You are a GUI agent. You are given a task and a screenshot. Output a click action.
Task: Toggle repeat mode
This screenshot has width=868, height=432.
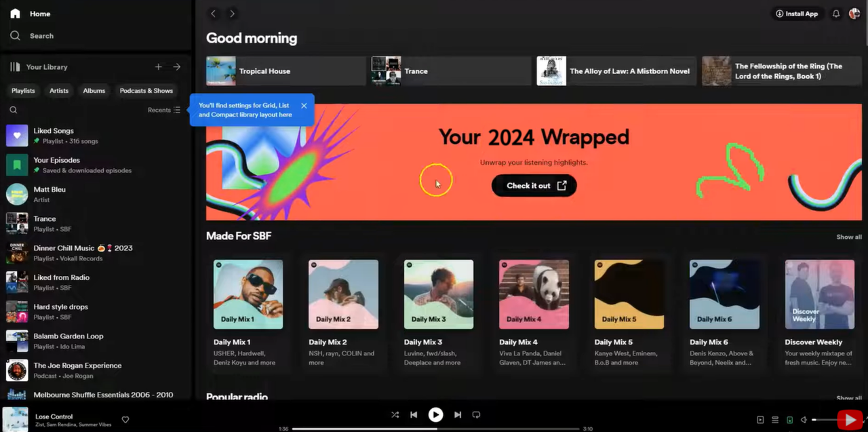click(476, 414)
